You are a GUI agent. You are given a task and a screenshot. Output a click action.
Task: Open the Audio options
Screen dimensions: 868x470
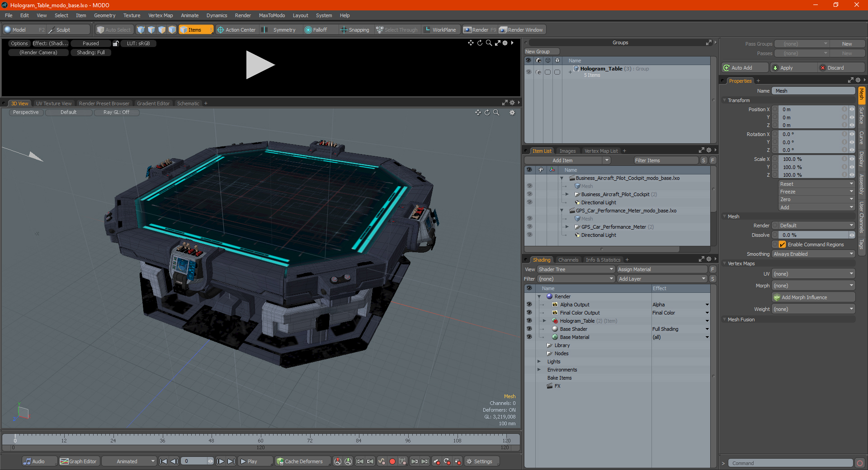pos(39,461)
